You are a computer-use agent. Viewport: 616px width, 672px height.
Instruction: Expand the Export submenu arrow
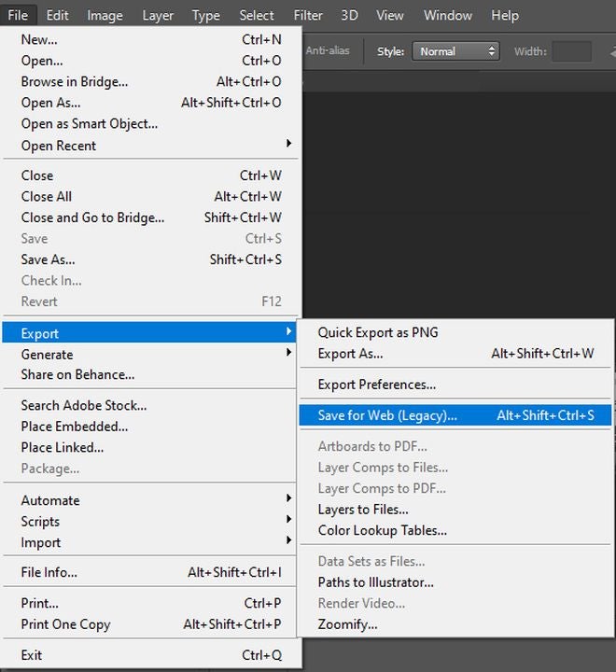pyautogui.click(x=288, y=331)
